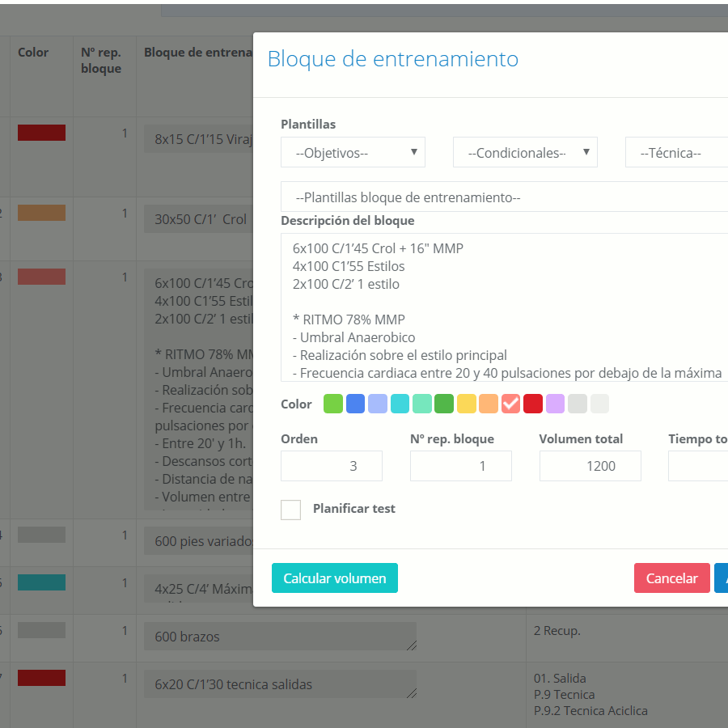The image size is (728, 728).
Task: Pick the lavender purple color swatch
Action: [x=555, y=404]
